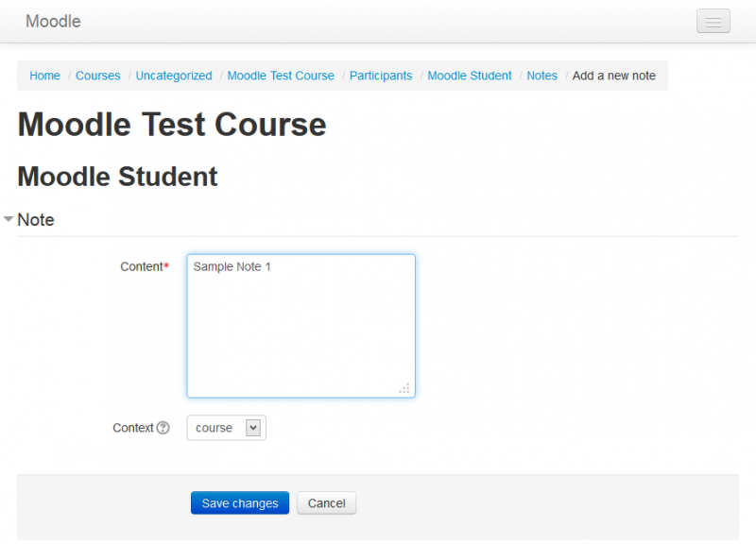
Task: Click the Moodle Student page heading
Action: [118, 177]
